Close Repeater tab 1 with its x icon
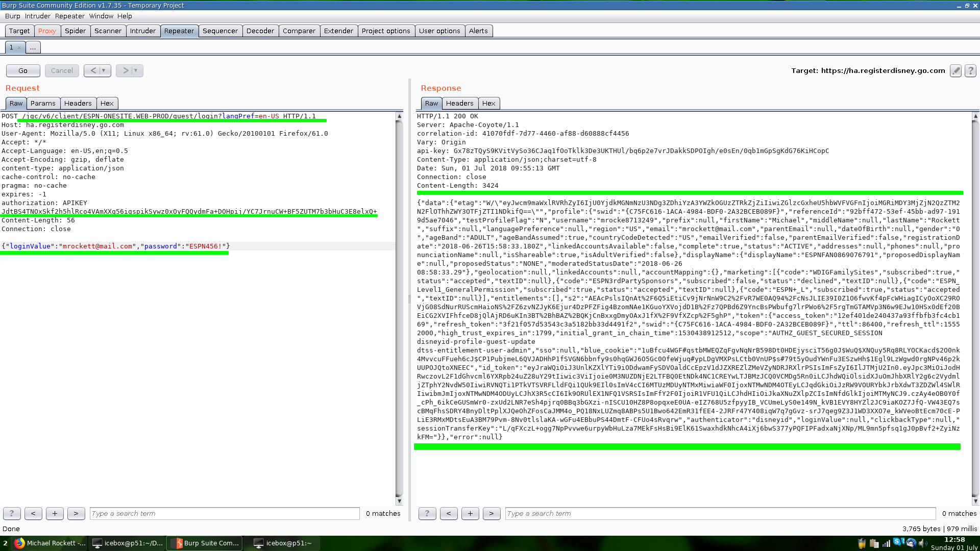 19,47
